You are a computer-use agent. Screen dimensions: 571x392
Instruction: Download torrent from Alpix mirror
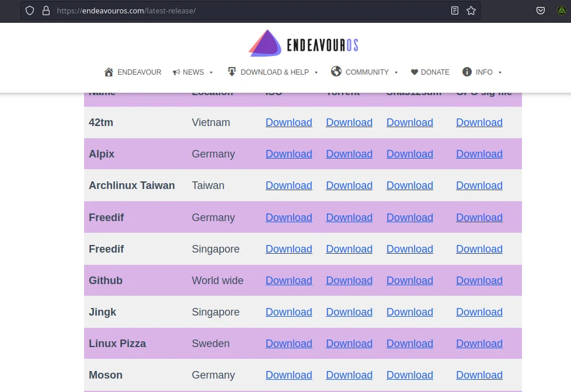pyautogui.click(x=349, y=153)
